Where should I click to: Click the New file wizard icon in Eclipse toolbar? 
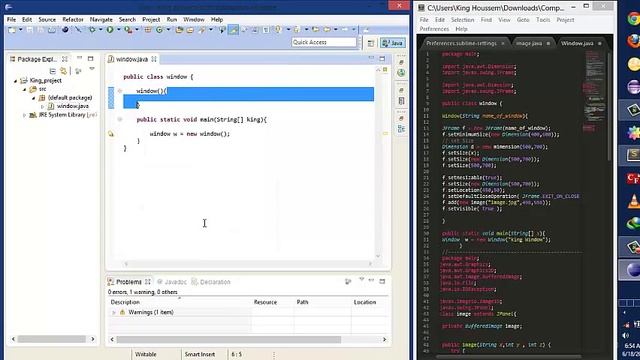(12, 30)
